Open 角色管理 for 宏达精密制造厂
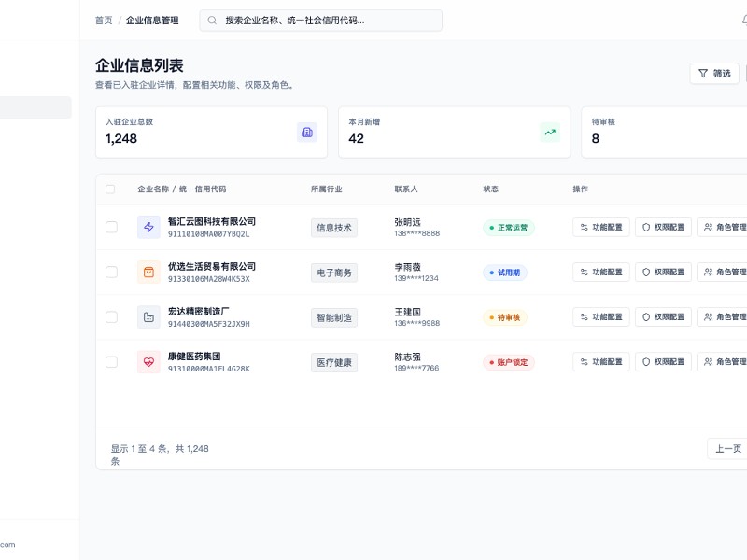Viewport: 747px width, 560px height. coord(724,317)
